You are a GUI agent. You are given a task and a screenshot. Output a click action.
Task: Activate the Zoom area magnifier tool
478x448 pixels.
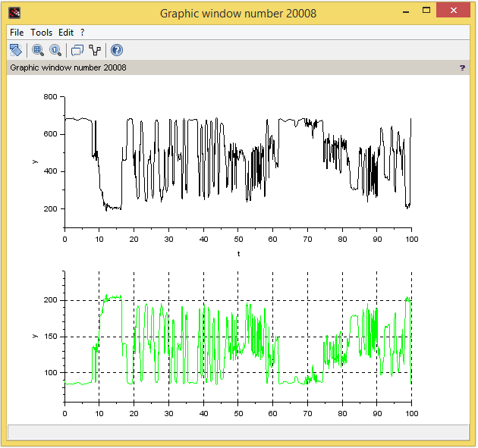click(38, 51)
